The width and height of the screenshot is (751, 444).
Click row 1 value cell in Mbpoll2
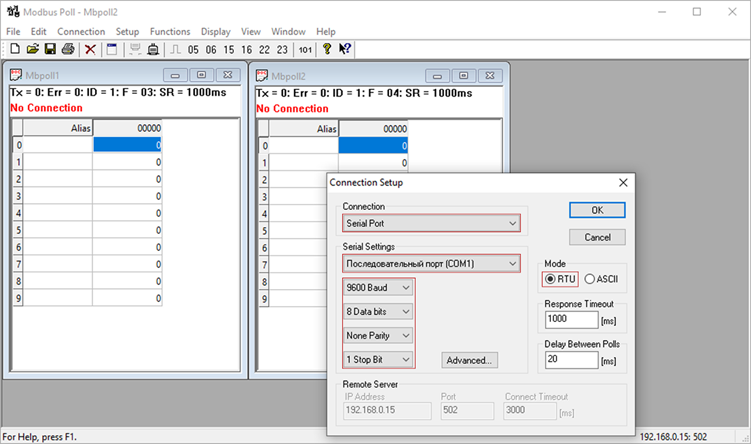click(373, 163)
